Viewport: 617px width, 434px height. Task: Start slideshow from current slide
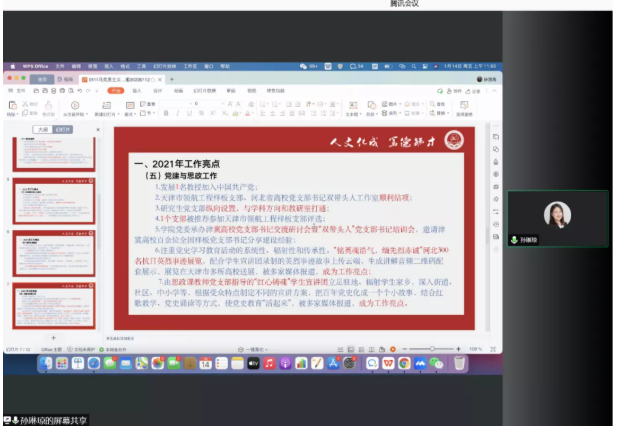click(x=75, y=105)
